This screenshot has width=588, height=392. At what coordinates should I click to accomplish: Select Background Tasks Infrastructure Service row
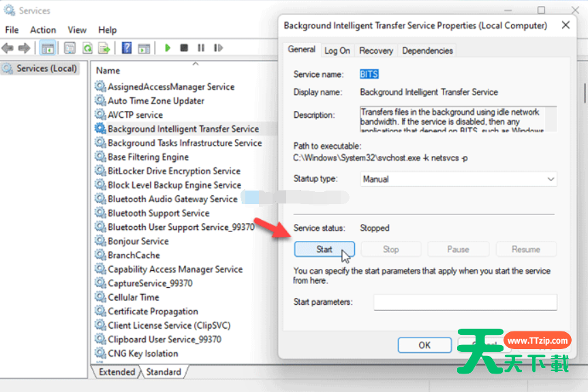tap(185, 143)
